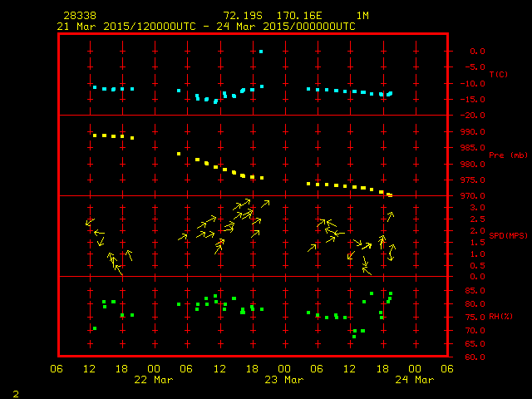Click the SPD(MPS) wind speed axis label
Viewport: 532px width, 399px height.
[x=507, y=236]
